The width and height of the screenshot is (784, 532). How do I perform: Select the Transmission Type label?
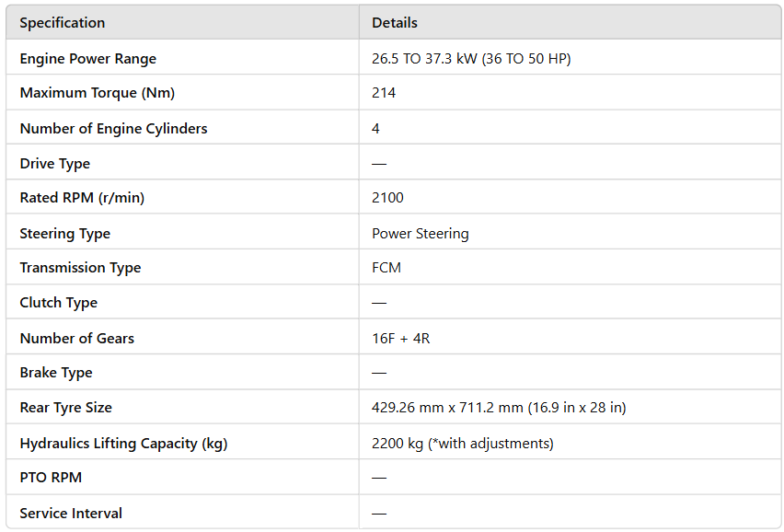pos(80,268)
